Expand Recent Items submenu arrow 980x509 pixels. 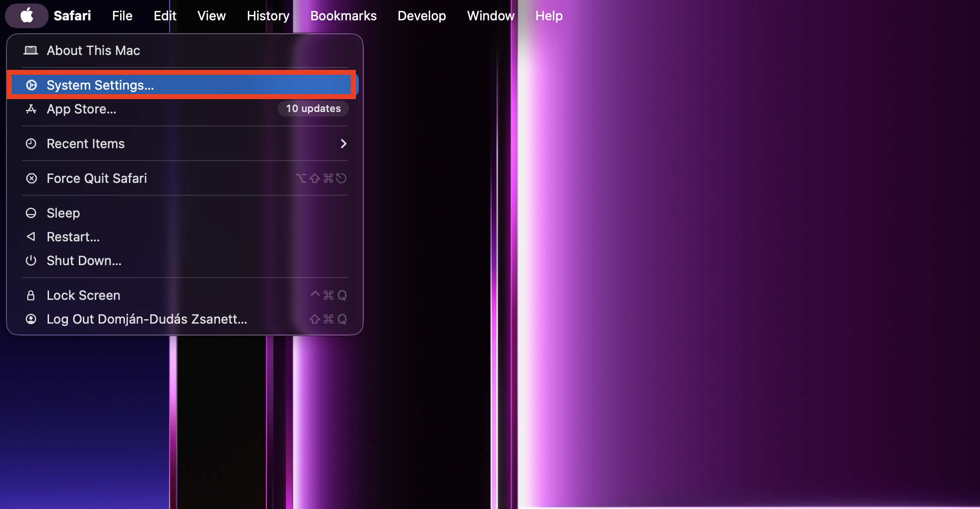(x=343, y=144)
